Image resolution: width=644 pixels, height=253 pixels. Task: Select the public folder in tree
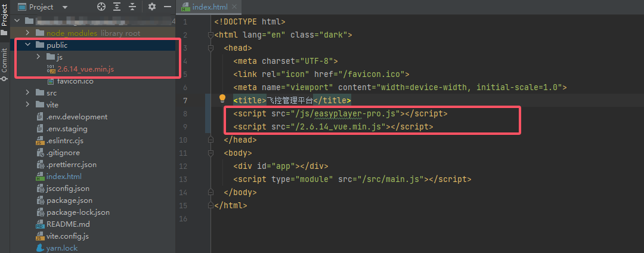coord(93,45)
